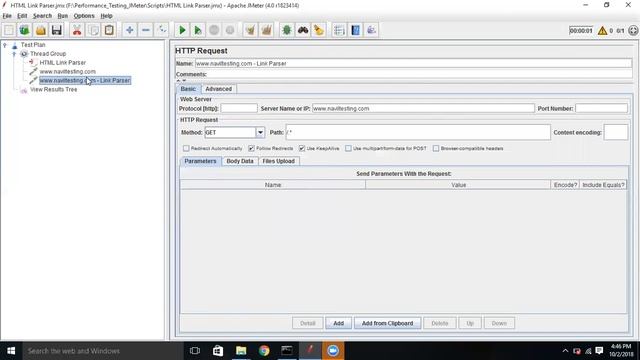The height and width of the screenshot is (360, 640).
Task: Switch to the Basic tab
Action: [188, 89]
